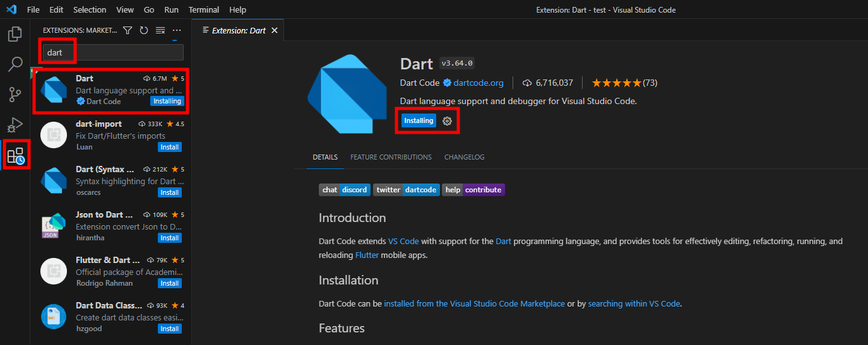The height and width of the screenshot is (345, 868).
Task: Open the Terminal menu
Action: click(204, 10)
